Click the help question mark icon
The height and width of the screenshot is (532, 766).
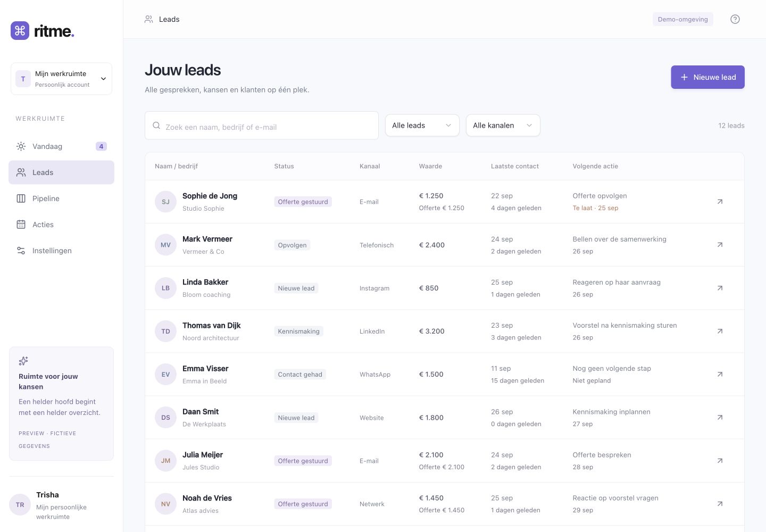point(735,19)
